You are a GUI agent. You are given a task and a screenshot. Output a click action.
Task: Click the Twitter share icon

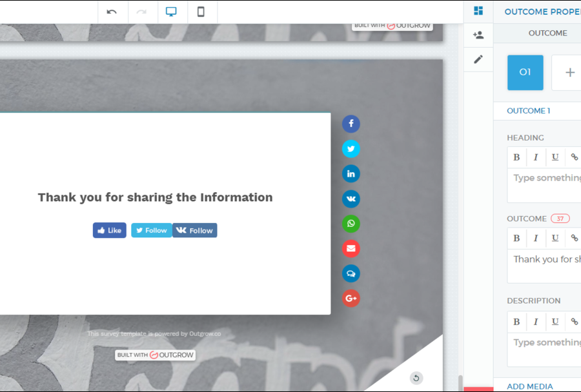pos(351,149)
